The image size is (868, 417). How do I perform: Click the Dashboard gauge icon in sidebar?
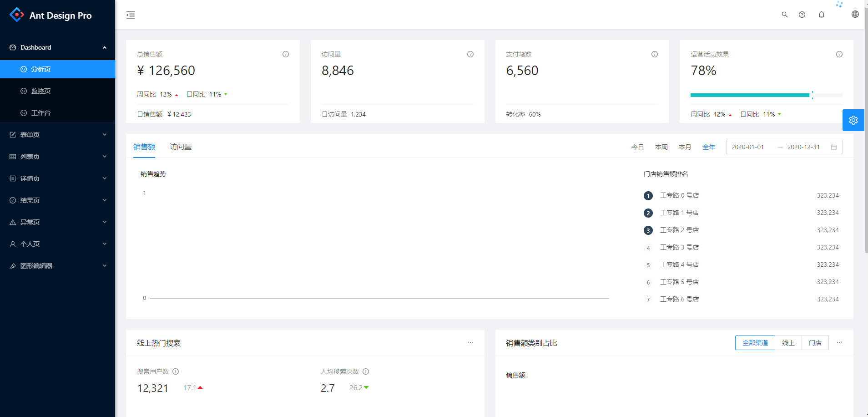click(x=13, y=47)
